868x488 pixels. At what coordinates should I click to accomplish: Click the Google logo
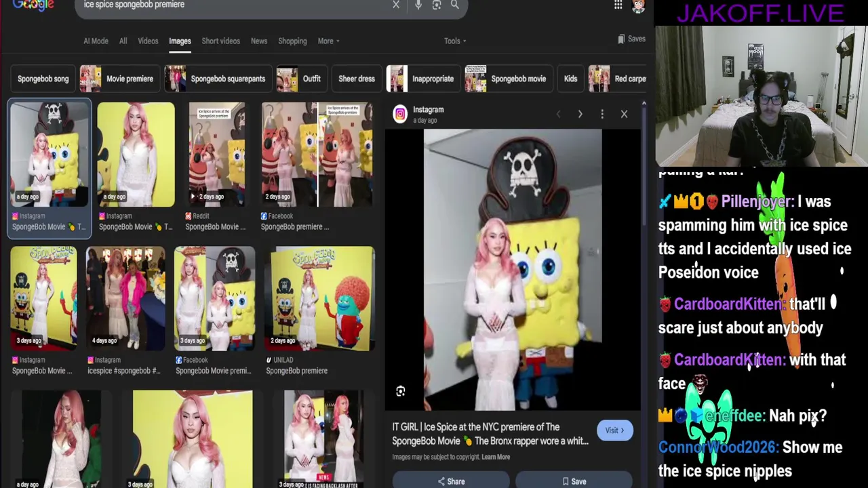point(33,5)
